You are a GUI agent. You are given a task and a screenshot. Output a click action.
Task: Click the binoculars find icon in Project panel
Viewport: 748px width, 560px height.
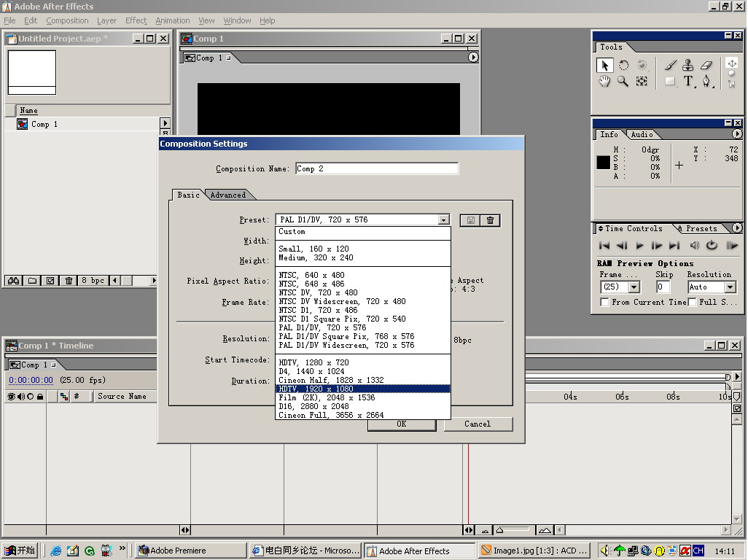(13, 281)
